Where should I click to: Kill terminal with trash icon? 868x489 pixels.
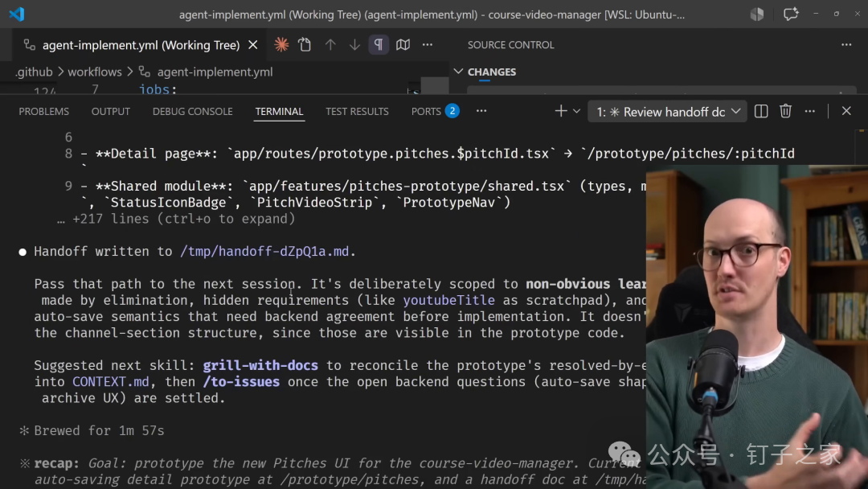click(x=785, y=111)
